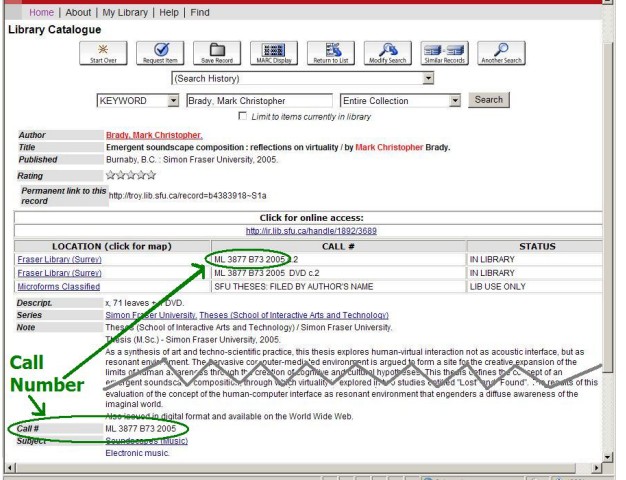Viewport: 626px width, 480px height.
Task: Follow the Electronic music subject link
Action: [x=137, y=452]
